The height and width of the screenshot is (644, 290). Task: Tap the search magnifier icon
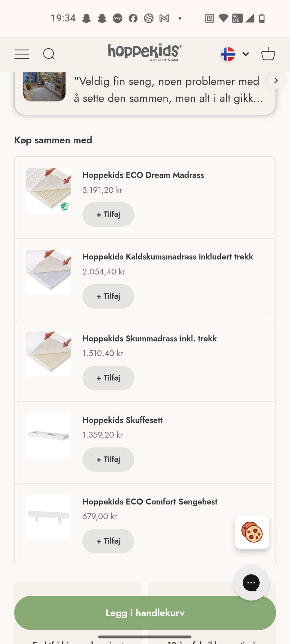point(49,54)
